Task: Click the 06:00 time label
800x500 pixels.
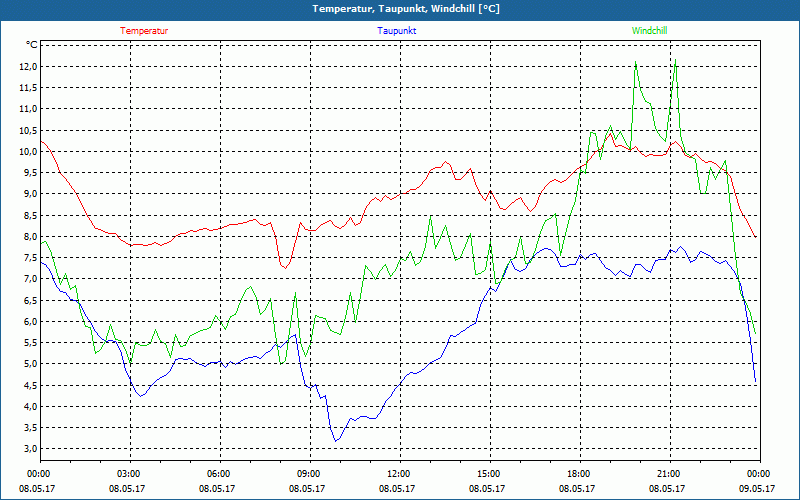Action: [x=220, y=474]
